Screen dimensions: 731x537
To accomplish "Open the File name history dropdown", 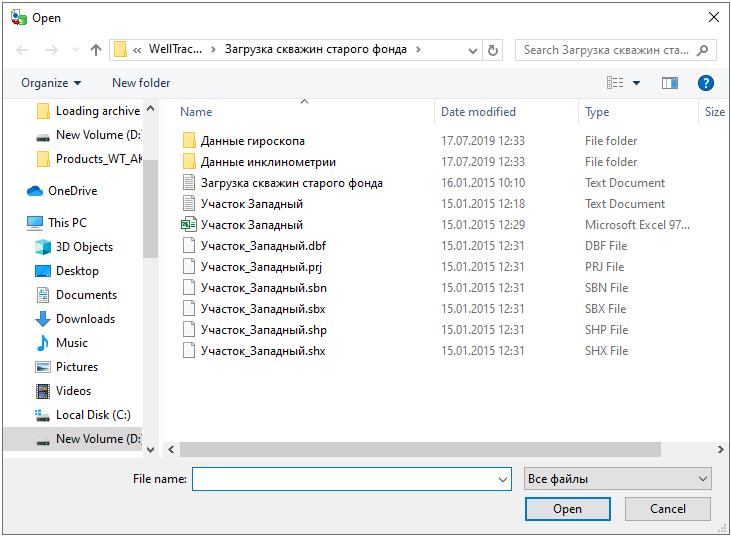I will (x=502, y=480).
